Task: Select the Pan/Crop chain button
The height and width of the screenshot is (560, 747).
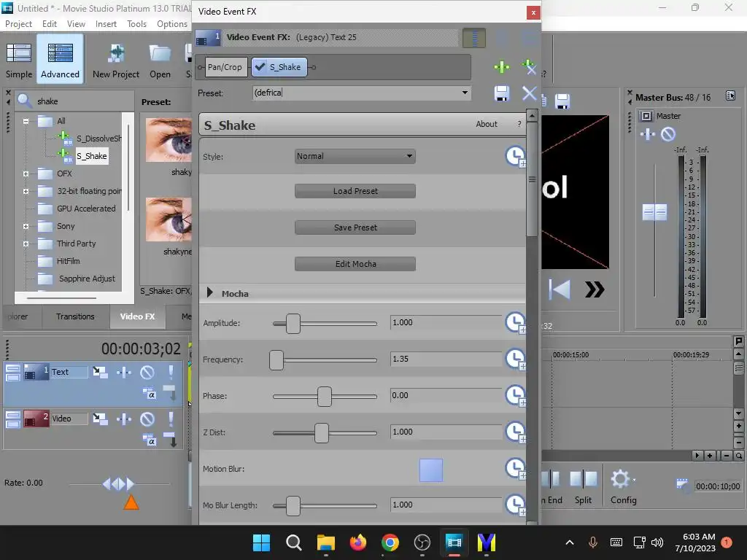Action: coord(225,67)
